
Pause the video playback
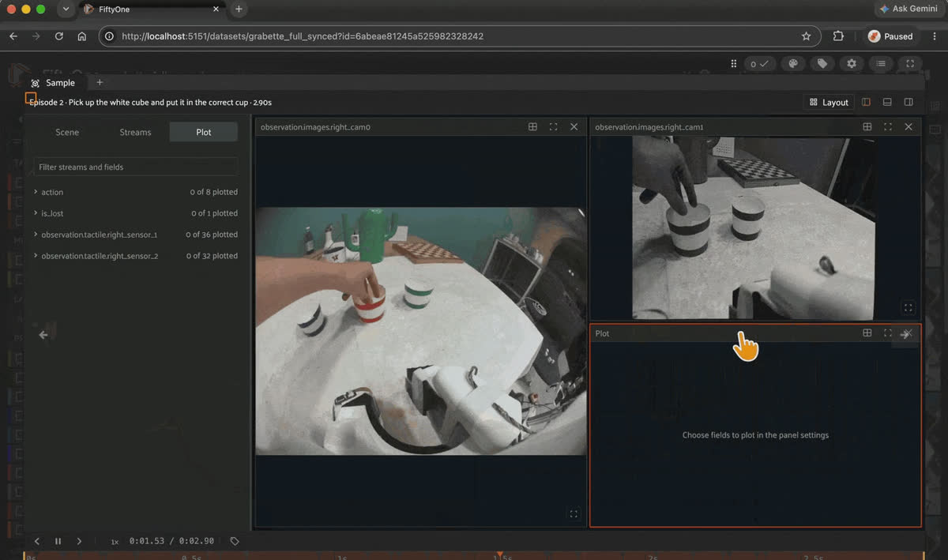(58, 541)
